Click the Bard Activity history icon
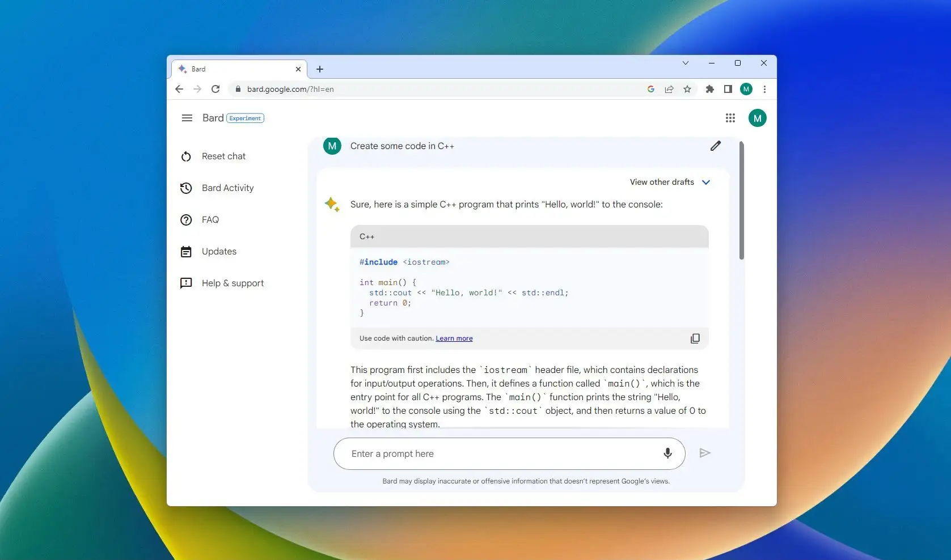Image resolution: width=951 pixels, height=560 pixels. [186, 188]
